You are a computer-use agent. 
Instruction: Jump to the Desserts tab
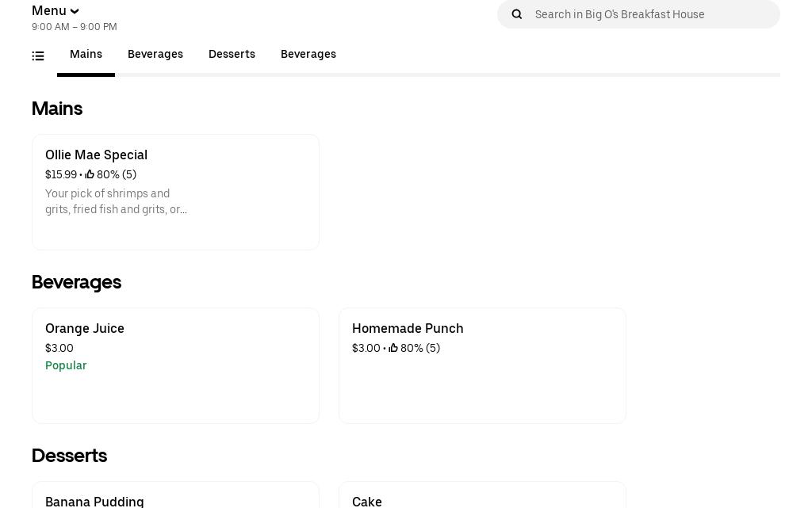232,55
